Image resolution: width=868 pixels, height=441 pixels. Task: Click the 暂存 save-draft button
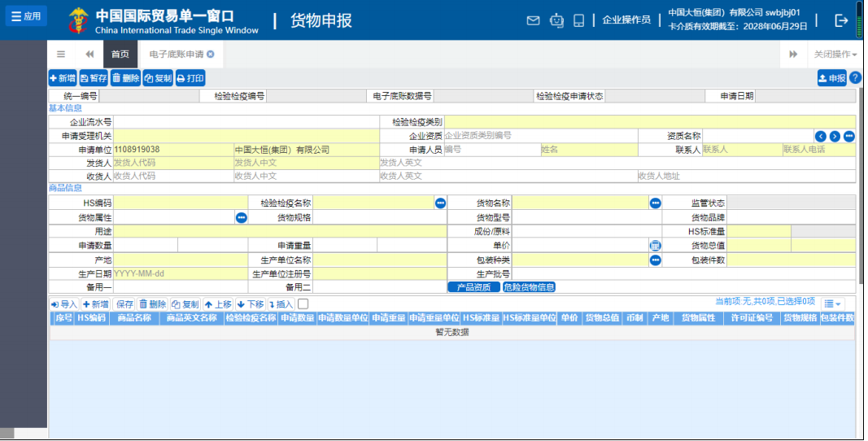94,78
